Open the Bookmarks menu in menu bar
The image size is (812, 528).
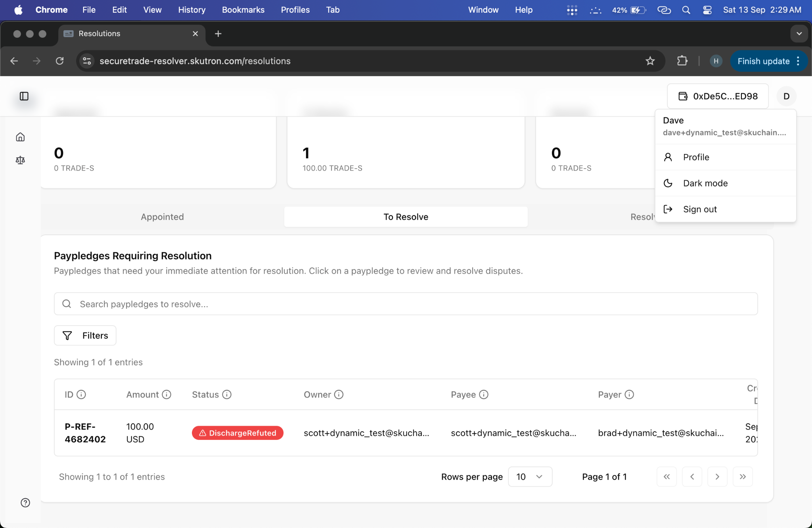[x=243, y=10]
